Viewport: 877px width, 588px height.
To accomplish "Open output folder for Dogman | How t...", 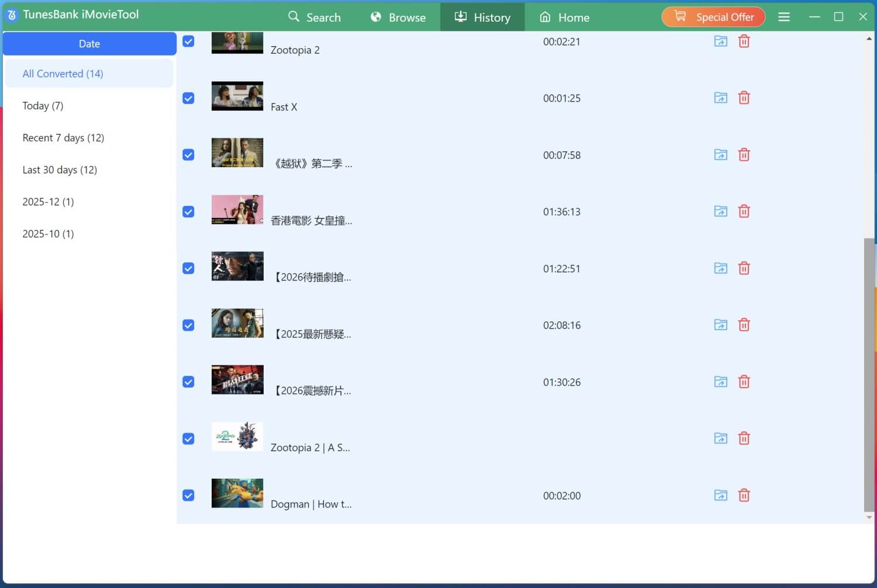I will click(x=720, y=495).
